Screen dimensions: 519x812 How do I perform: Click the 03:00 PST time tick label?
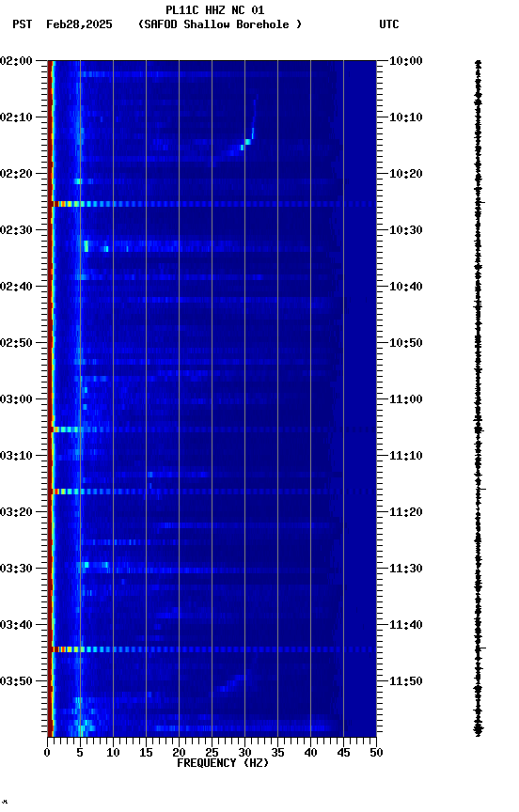tap(16, 399)
